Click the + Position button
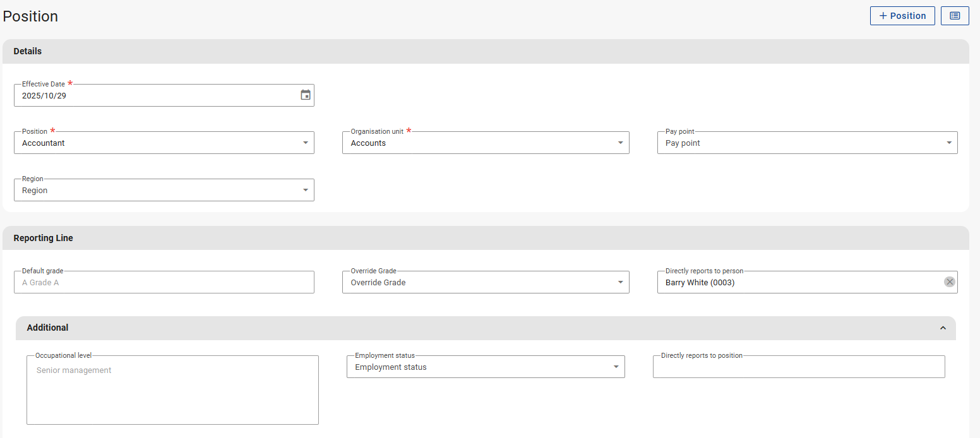This screenshot has width=980, height=438. (x=902, y=16)
